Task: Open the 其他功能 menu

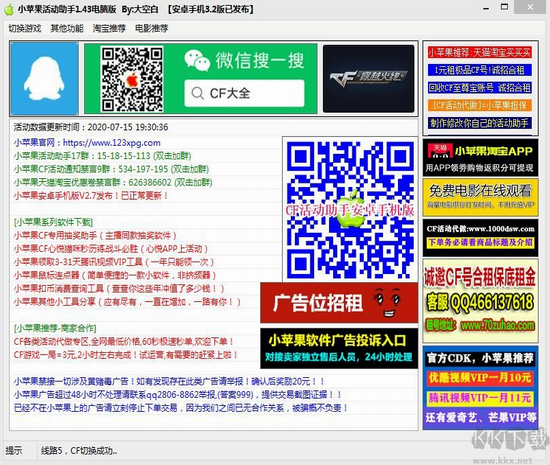Action: 67,28
